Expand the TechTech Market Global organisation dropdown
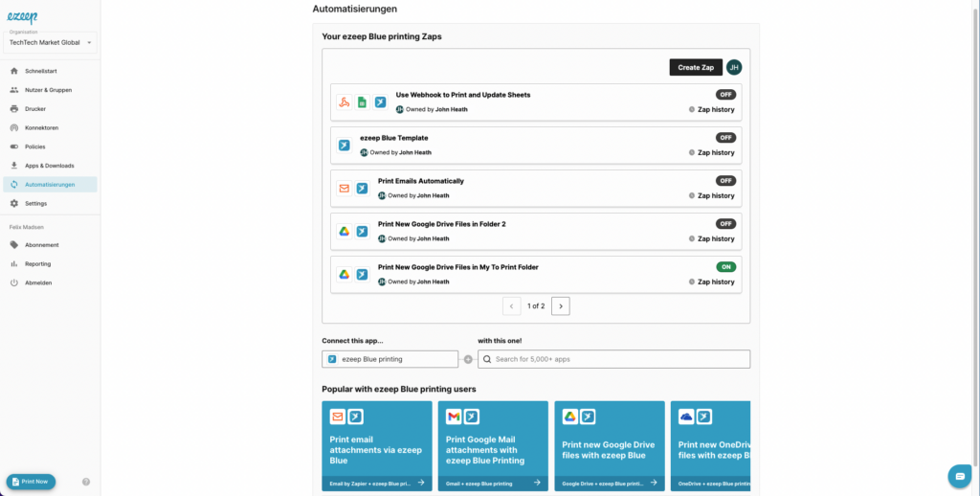980x496 pixels. click(x=50, y=42)
